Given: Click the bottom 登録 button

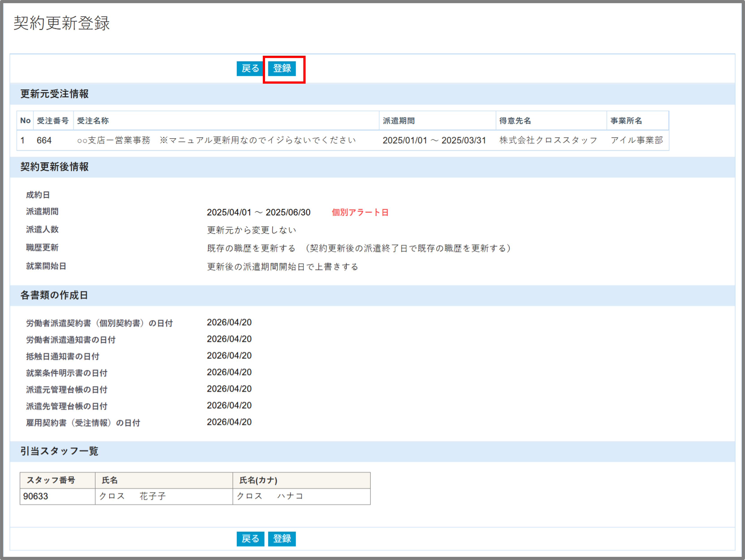Looking at the screenshot, I should 282,539.
